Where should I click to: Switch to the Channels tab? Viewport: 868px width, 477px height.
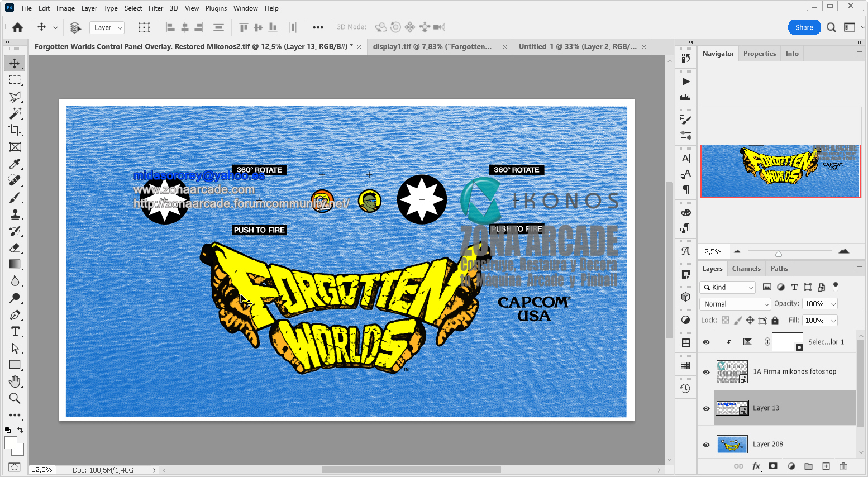746,268
